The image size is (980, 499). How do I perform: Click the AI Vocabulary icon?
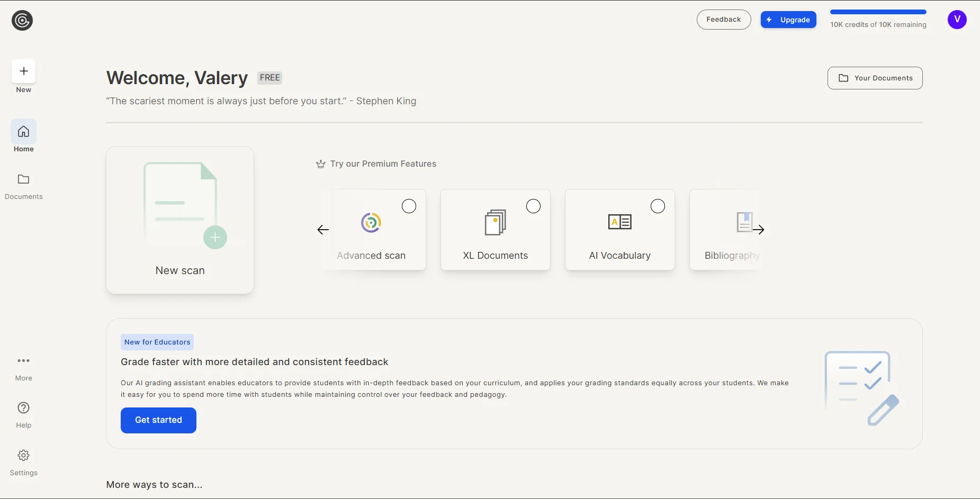point(620,222)
